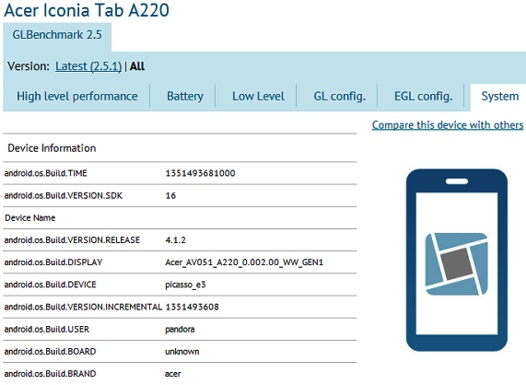This screenshot has width=526, height=385.
Task: Select the value 1351493681000
Action: (x=200, y=173)
